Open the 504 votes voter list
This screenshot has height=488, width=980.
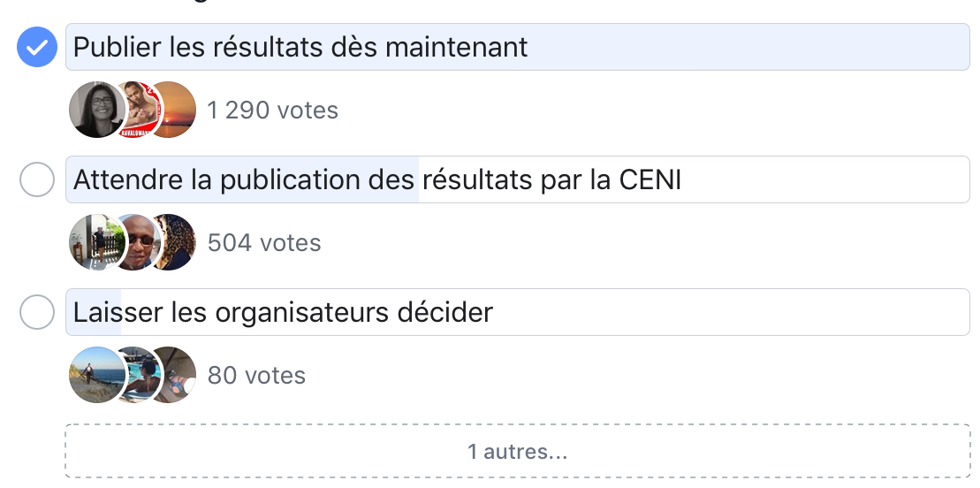pos(263,243)
